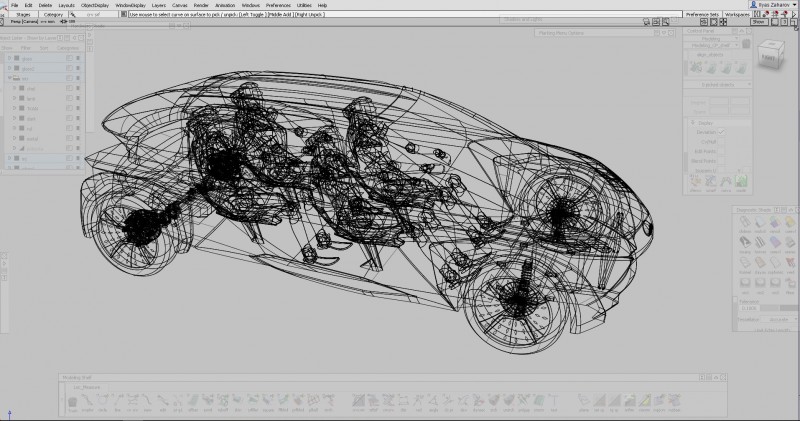Expand the metal layer in Object Lister

(14, 138)
